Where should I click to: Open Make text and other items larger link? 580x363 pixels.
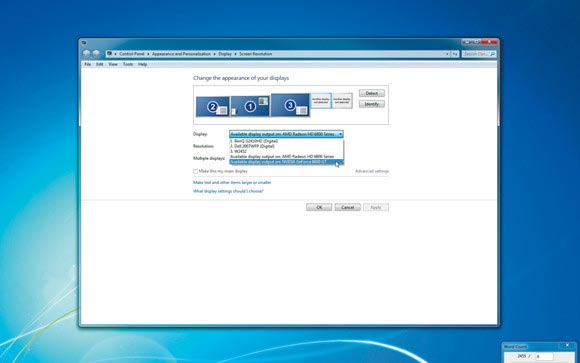click(232, 182)
